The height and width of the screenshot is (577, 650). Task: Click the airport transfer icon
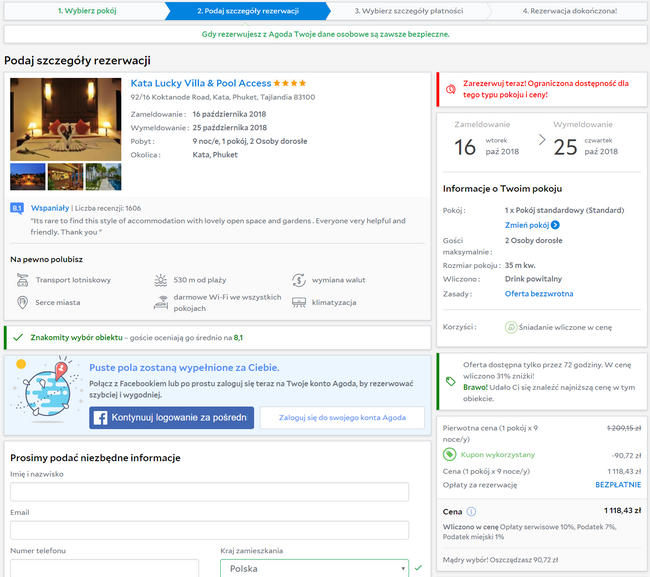(22, 280)
